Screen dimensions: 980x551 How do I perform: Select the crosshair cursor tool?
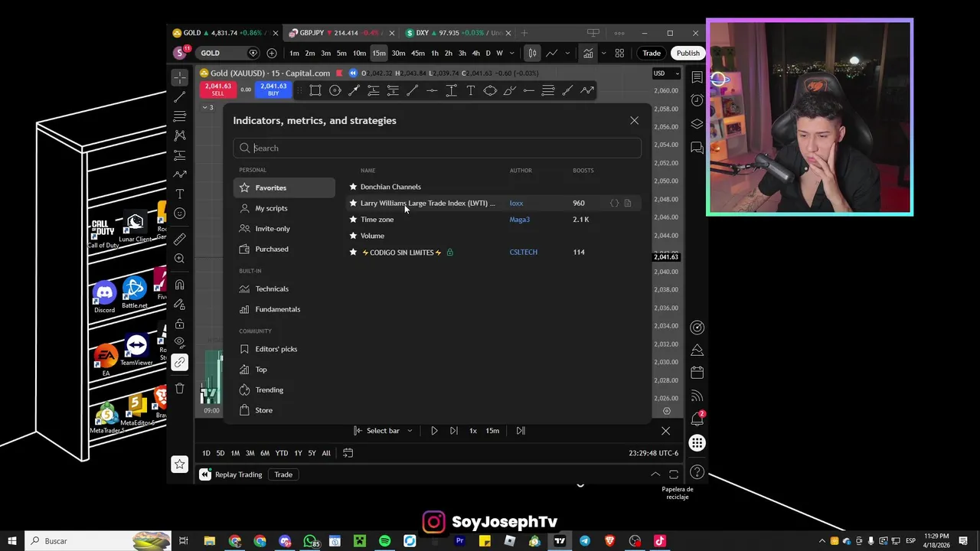(179, 77)
